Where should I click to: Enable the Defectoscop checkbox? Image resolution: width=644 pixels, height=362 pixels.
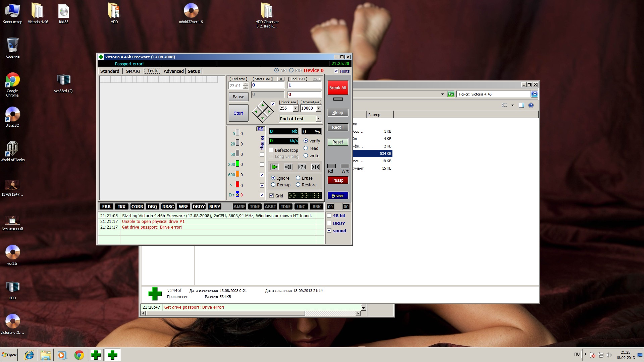tap(271, 150)
